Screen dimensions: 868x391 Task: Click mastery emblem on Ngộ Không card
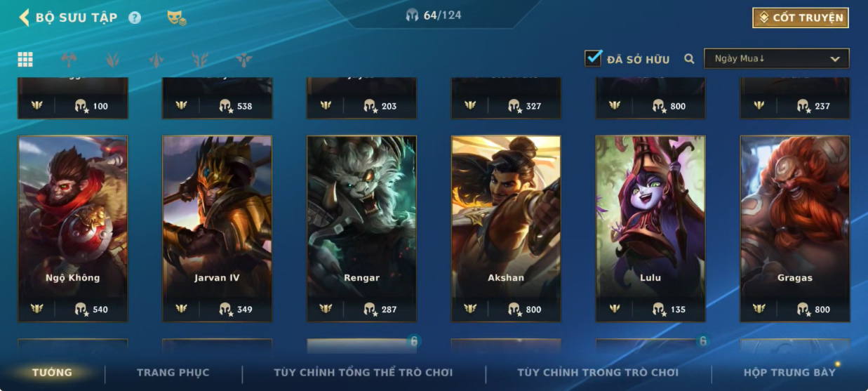(37, 309)
